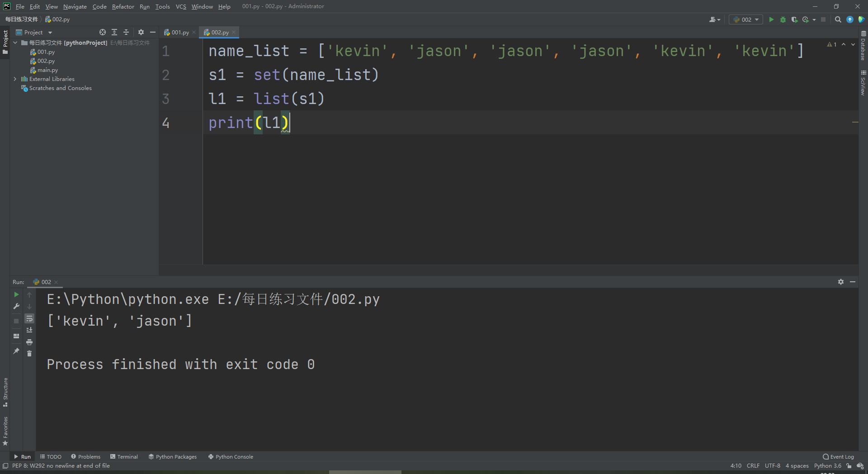Image resolution: width=868 pixels, height=474 pixels.
Task: Expand all in the Project panel
Action: point(114,32)
